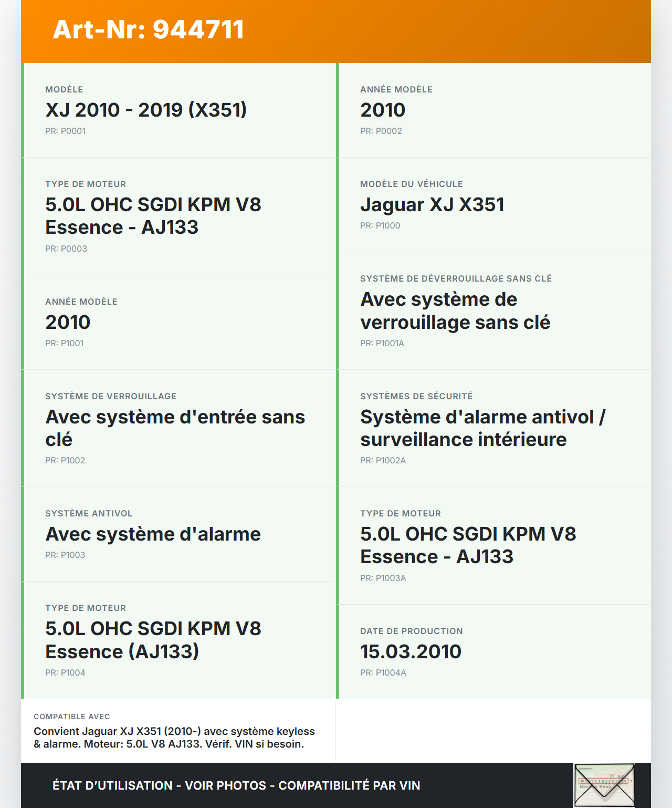Image resolution: width=672 pixels, height=808 pixels.
Task: Select 'Avec système d'alarme' value
Action: (153, 534)
